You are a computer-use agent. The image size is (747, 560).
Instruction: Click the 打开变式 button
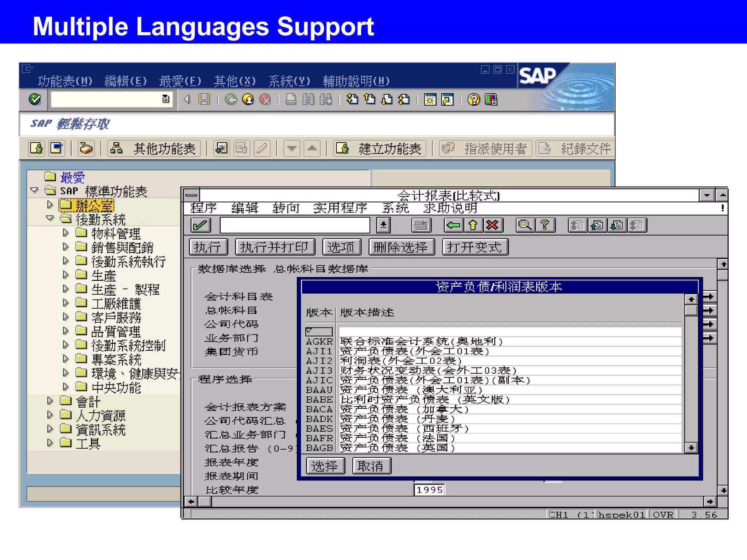[475, 247]
